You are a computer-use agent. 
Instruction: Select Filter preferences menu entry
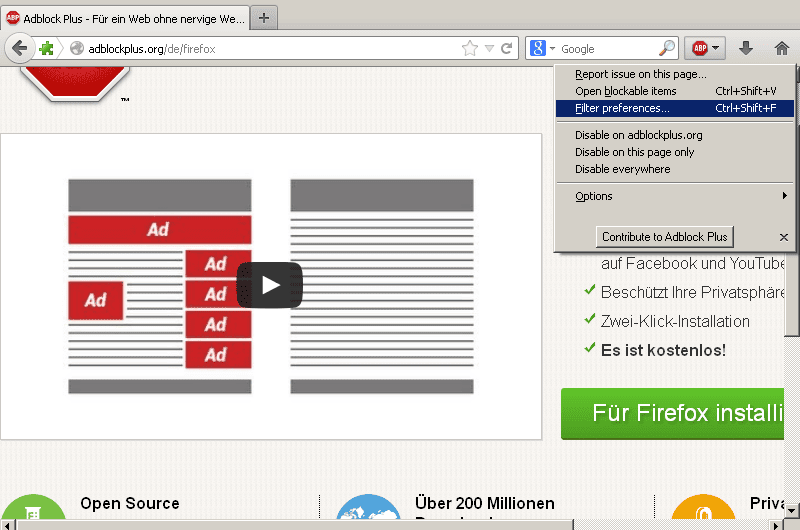[x=674, y=108]
